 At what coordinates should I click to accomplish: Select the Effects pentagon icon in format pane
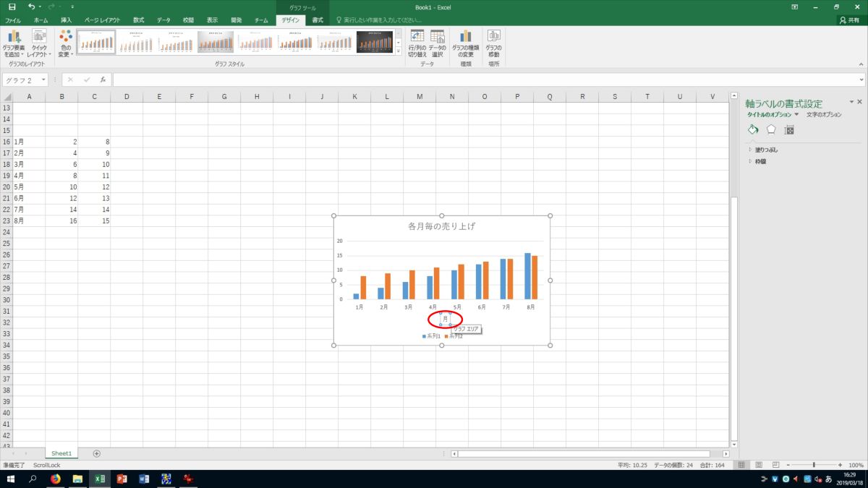tap(771, 129)
